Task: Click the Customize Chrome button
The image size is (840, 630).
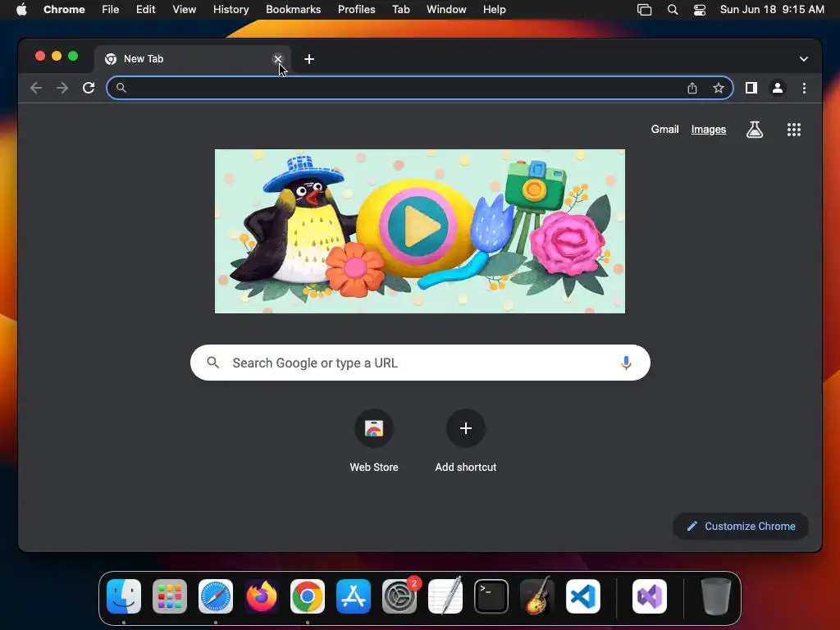Action: [741, 526]
